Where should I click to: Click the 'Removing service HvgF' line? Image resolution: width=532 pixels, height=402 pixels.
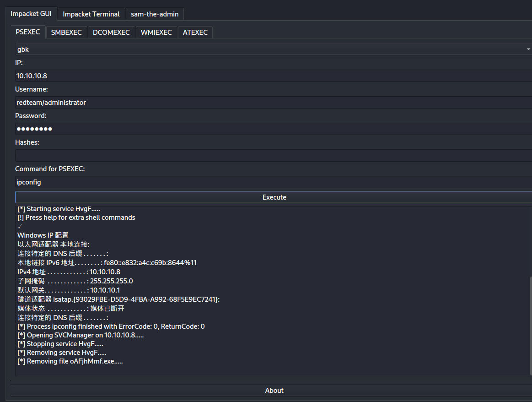point(62,353)
